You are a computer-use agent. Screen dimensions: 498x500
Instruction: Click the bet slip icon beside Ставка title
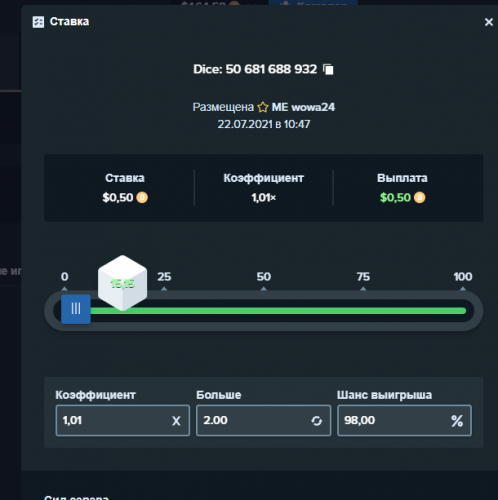pos(38,22)
